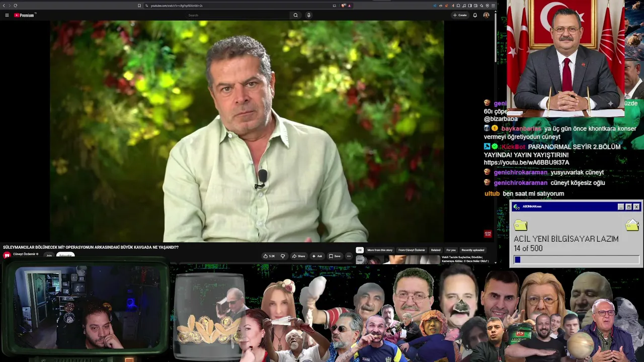644x362 pixels.
Task: Open YouTube notifications bell
Action: [x=475, y=15]
